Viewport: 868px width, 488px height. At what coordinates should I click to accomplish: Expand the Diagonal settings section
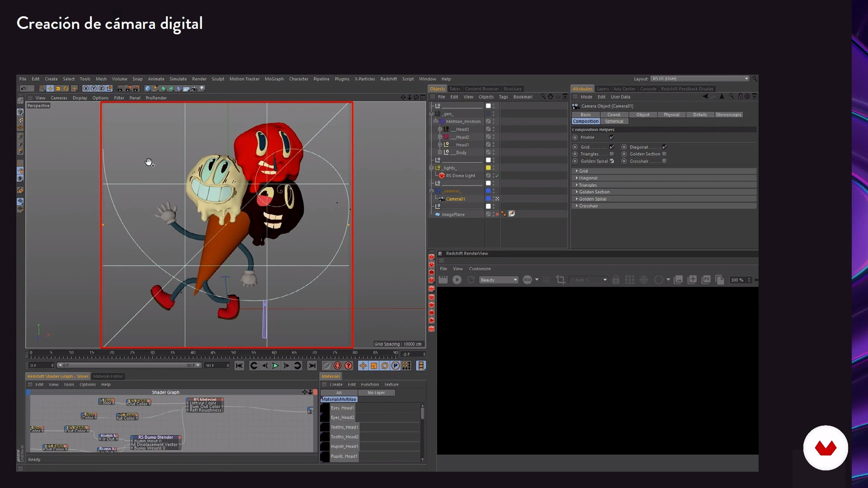point(664,178)
